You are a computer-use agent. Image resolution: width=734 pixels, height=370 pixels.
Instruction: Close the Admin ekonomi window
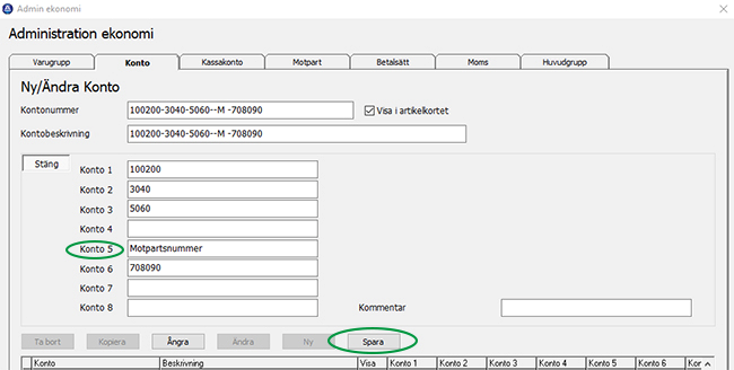click(723, 8)
